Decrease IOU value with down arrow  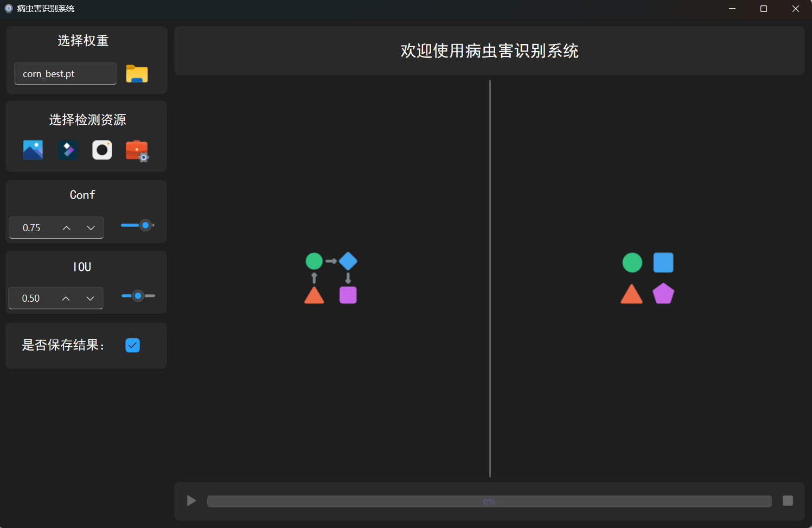(90, 298)
